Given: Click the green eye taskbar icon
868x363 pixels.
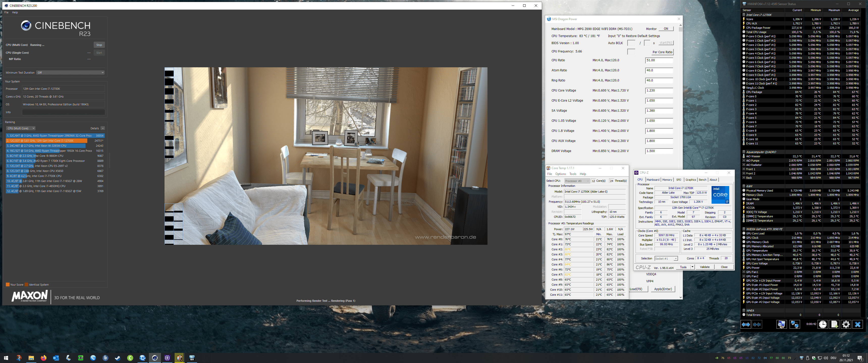Looking at the screenshot, I should click(x=80, y=358).
